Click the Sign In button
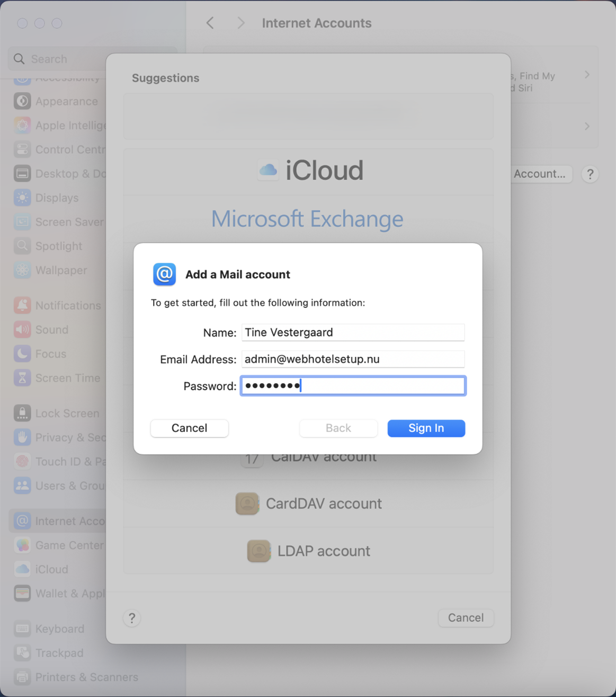This screenshot has height=697, width=616. (x=426, y=428)
